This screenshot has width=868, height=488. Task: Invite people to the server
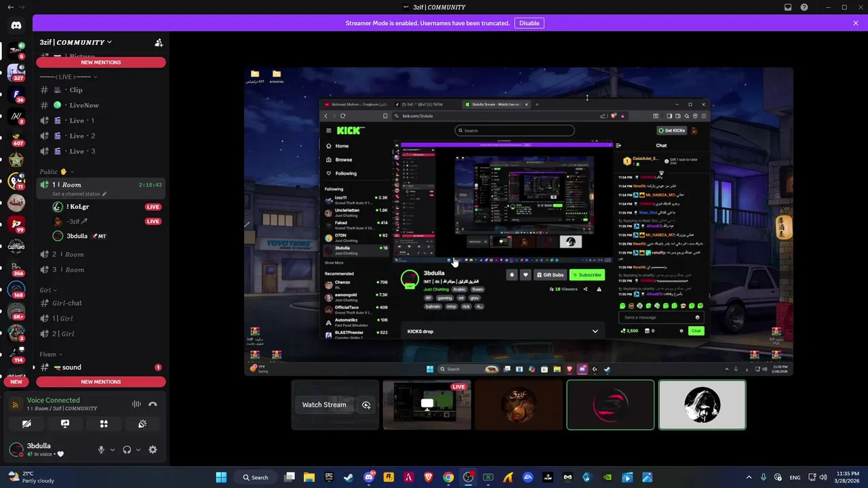[159, 43]
